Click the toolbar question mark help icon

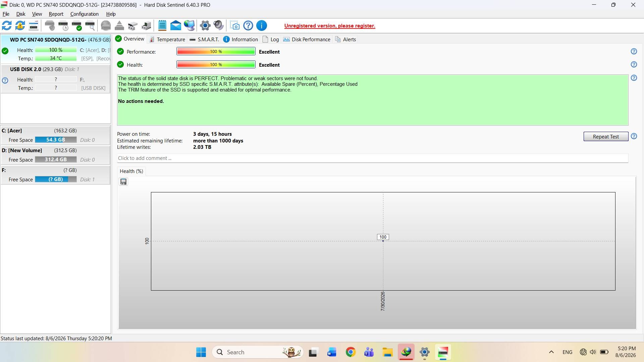tap(248, 25)
